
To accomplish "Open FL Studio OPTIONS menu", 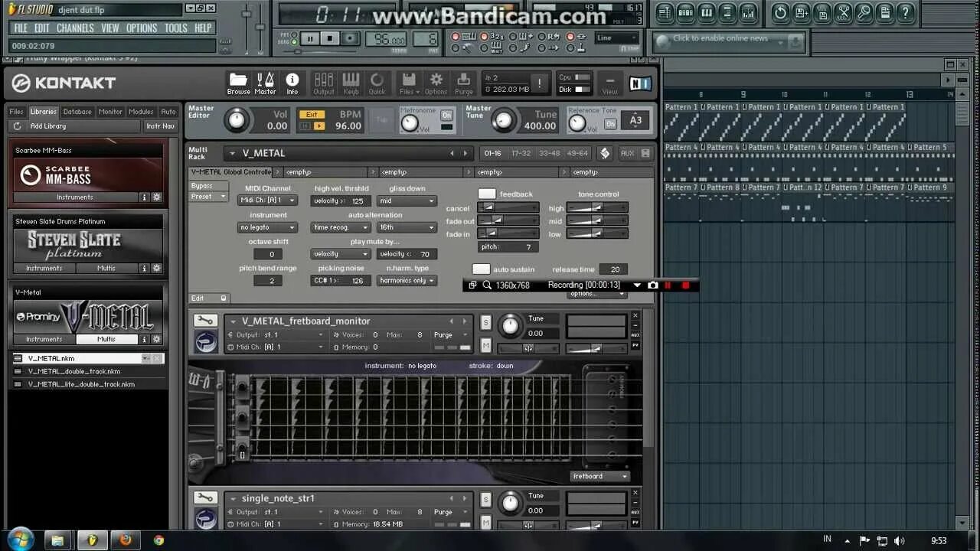I will coord(142,28).
